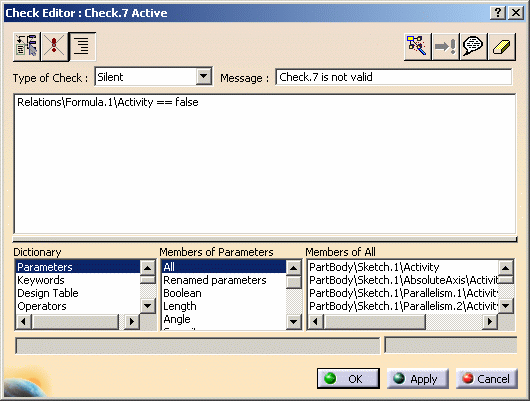
Task: Click the Apply button
Action: tap(418, 379)
